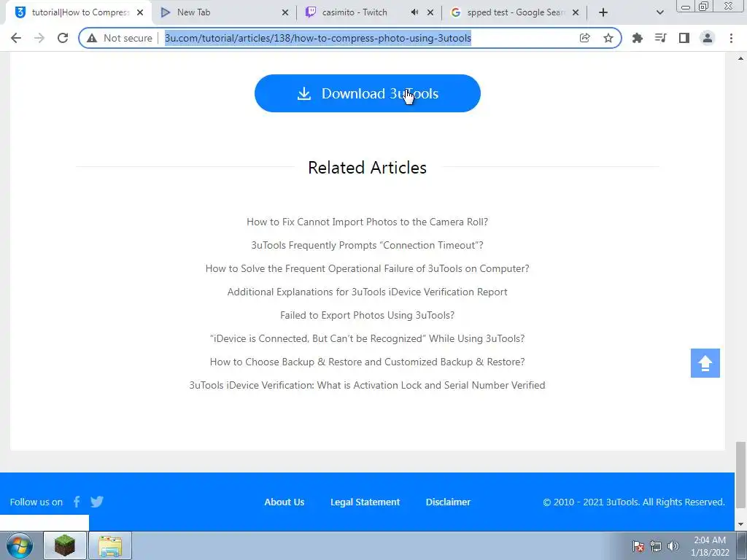Open iDevice Connected But Can't Recognized link
Viewport: 747px width, 560px height.
(x=368, y=338)
